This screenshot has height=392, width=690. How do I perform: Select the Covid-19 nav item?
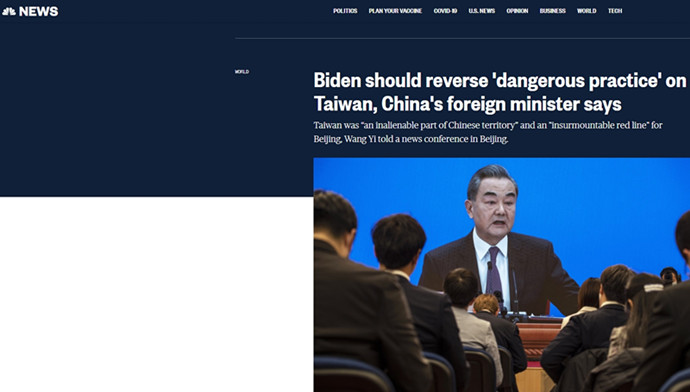coord(445,11)
